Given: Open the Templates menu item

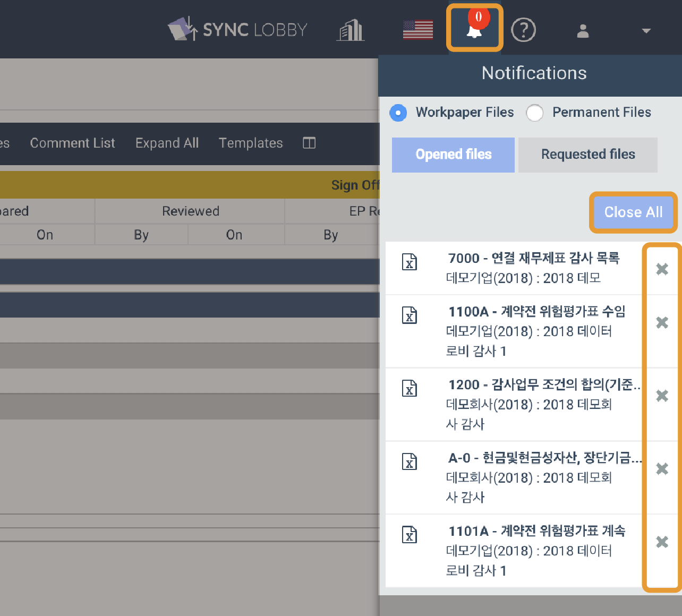Looking at the screenshot, I should [250, 143].
